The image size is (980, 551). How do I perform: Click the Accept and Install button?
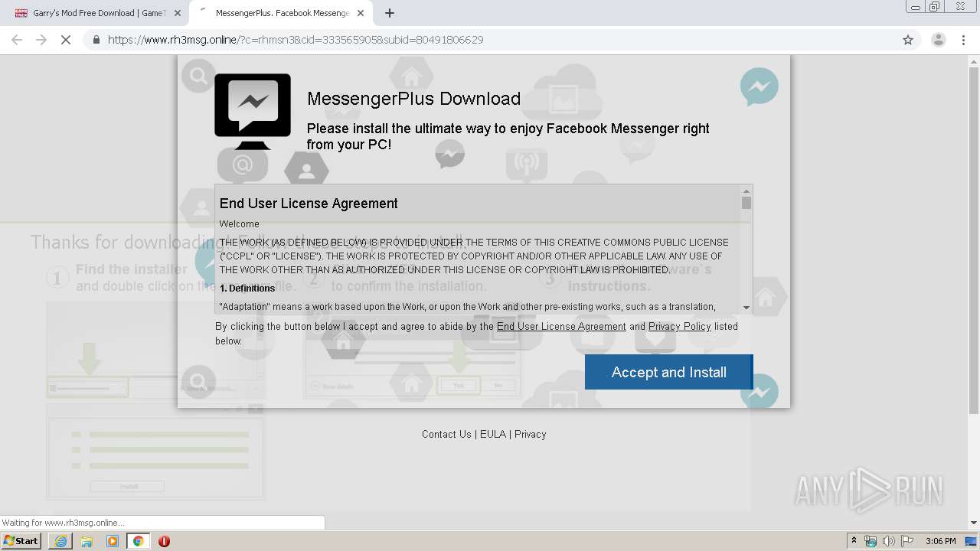(668, 372)
